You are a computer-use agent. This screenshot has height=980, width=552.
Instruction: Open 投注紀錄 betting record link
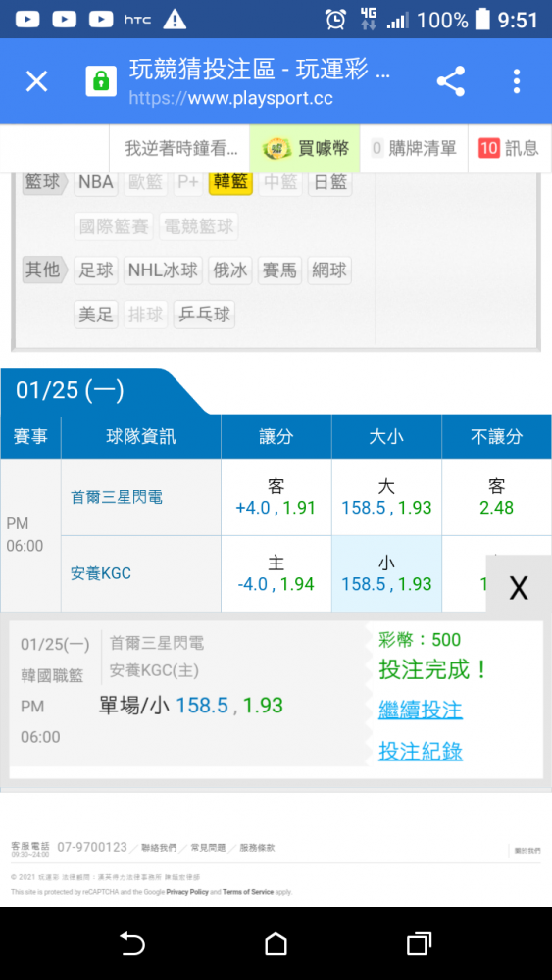(420, 752)
